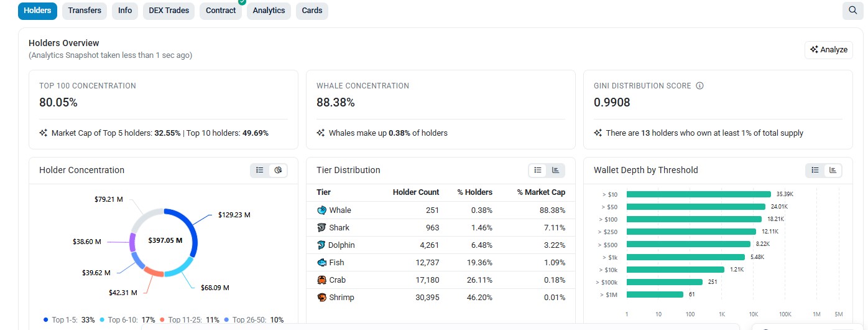868x330 pixels.
Task: Open the Info tab
Action: tap(125, 11)
